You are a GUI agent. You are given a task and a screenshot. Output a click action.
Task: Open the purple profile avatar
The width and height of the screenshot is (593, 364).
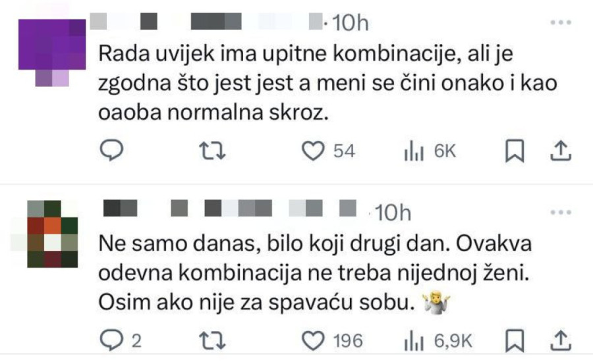52,53
